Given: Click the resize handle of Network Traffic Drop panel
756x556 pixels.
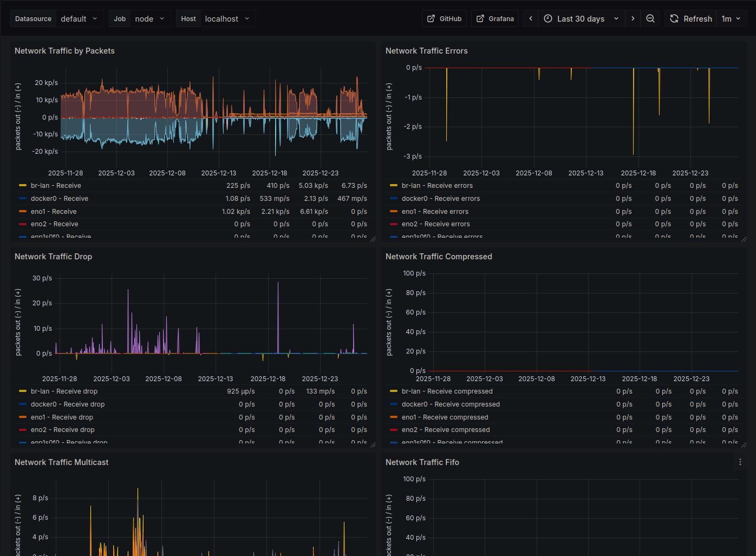Looking at the screenshot, I should pyautogui.click(x=373, y=444).
